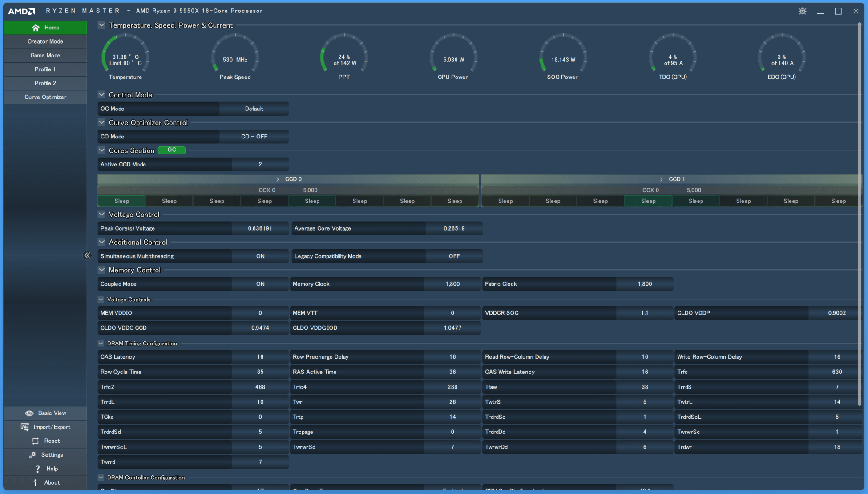Collapse the Additional Control section
Viewport: 868px width, 494px height.
101,242
